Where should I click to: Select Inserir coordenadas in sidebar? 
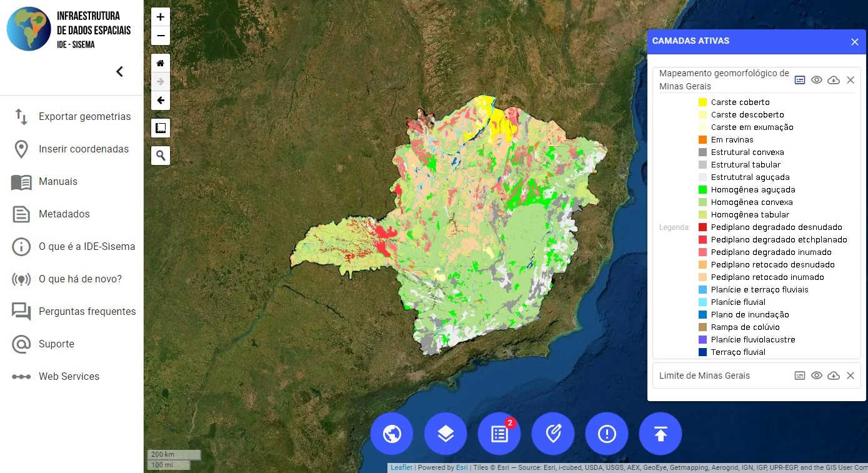83,149
